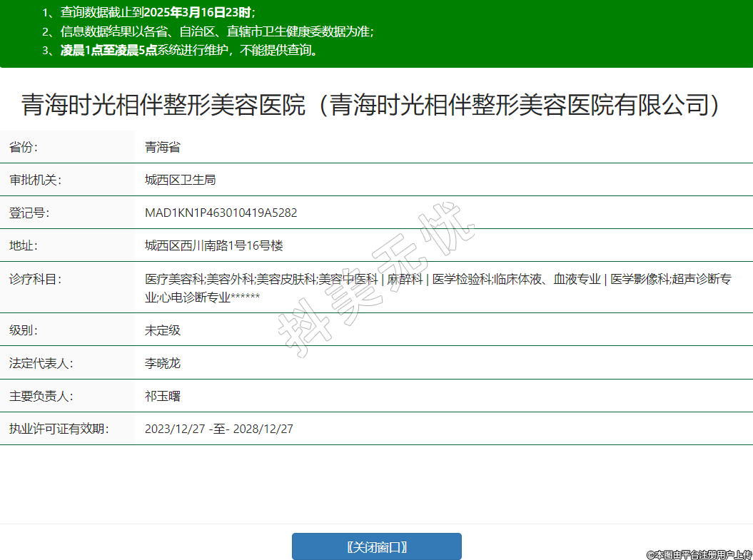Click the license validity dates 2023/12/27 -至- 2028/12/27
The height and width of the screenshot is (560, 753).
(219, 429)
